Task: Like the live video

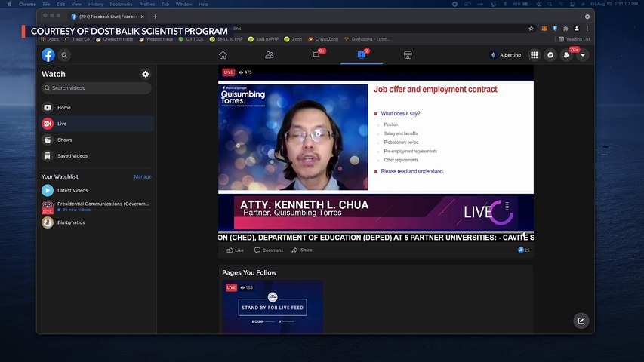Action: 235,250
